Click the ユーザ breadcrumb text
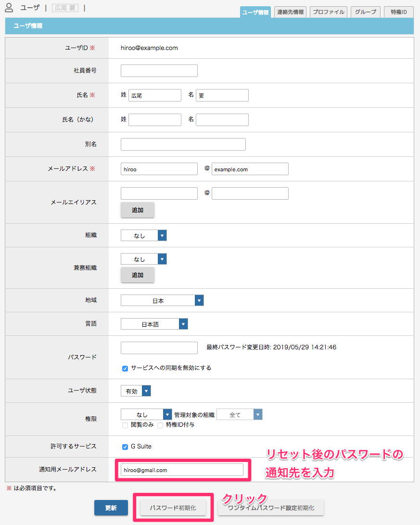The image size is (420, 525). point(30,8)
